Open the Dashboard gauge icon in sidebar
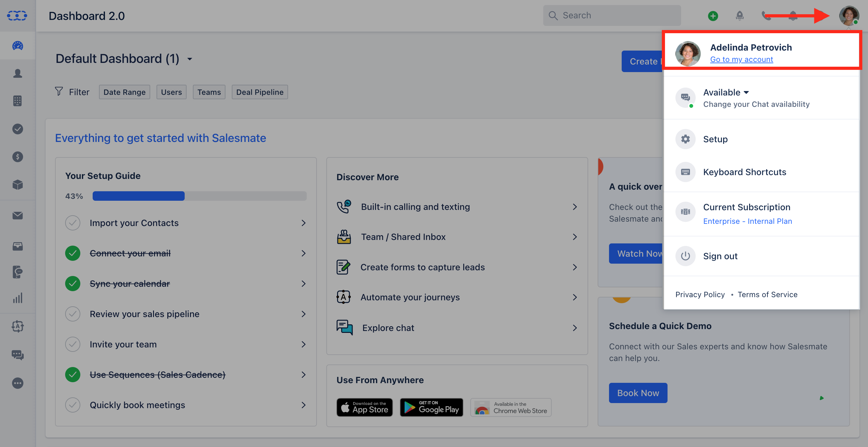Viewport: 868px width, 447px height. point(17,46)
